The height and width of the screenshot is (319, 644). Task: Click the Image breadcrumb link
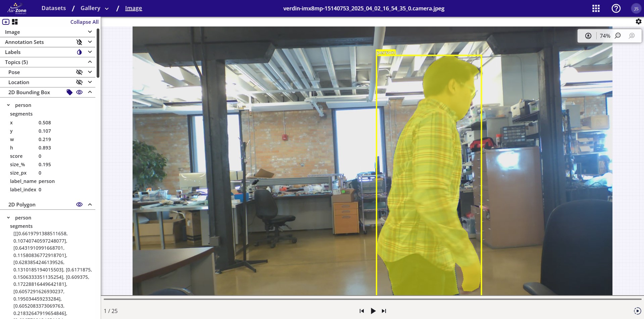tap(134, 8)
